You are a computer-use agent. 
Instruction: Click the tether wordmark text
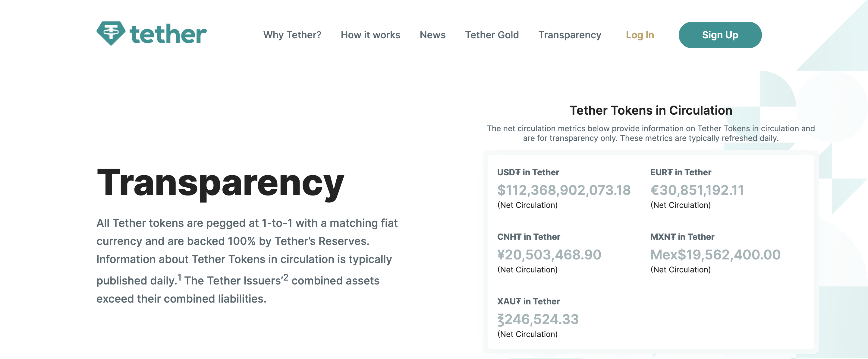[x=168, y=34]
